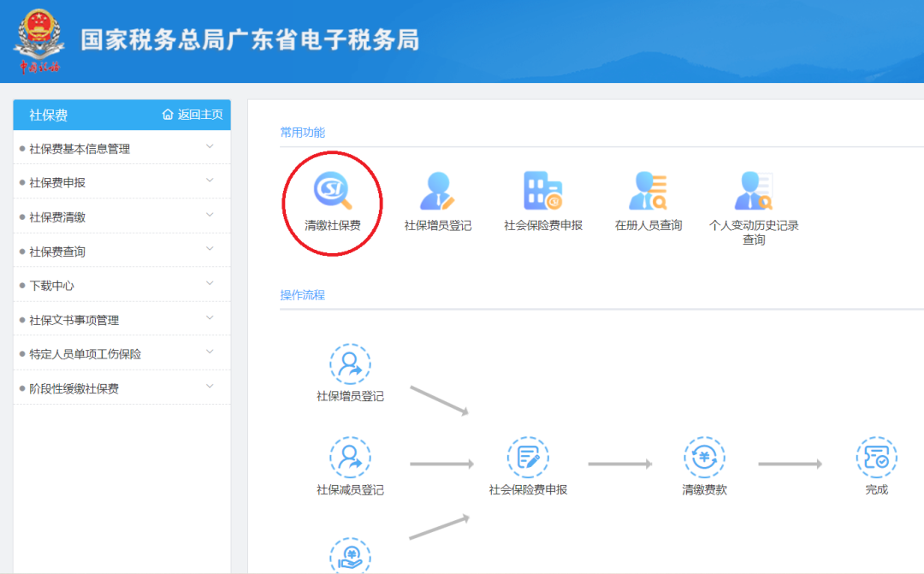Screen dimensions: 924x574
Task: Click the partially visible icon below 社保减员登记
Action: [352, 554]
